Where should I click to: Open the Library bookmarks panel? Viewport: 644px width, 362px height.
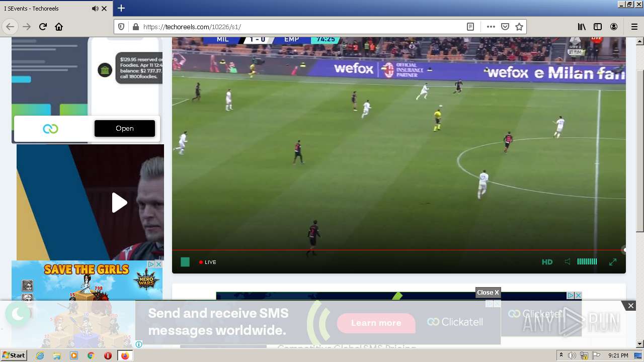point(582,27)
